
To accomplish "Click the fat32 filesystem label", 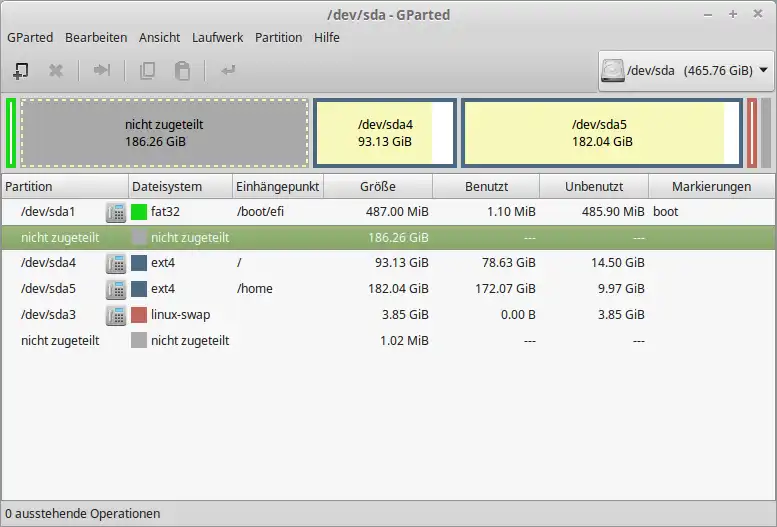I will coord(165,212).
